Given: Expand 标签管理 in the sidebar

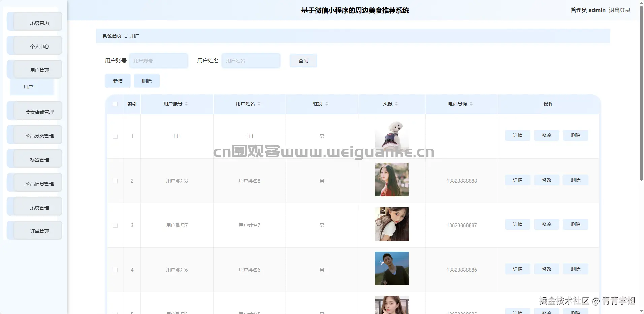Looking at the screenshot, I should pyautogui.click(x=35, y=159).
